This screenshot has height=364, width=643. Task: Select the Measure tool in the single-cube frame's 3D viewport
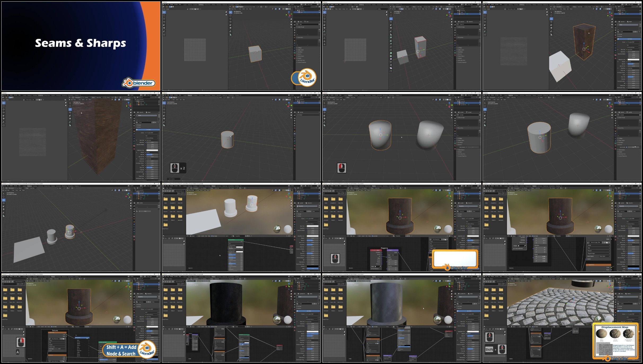(231, 34)
